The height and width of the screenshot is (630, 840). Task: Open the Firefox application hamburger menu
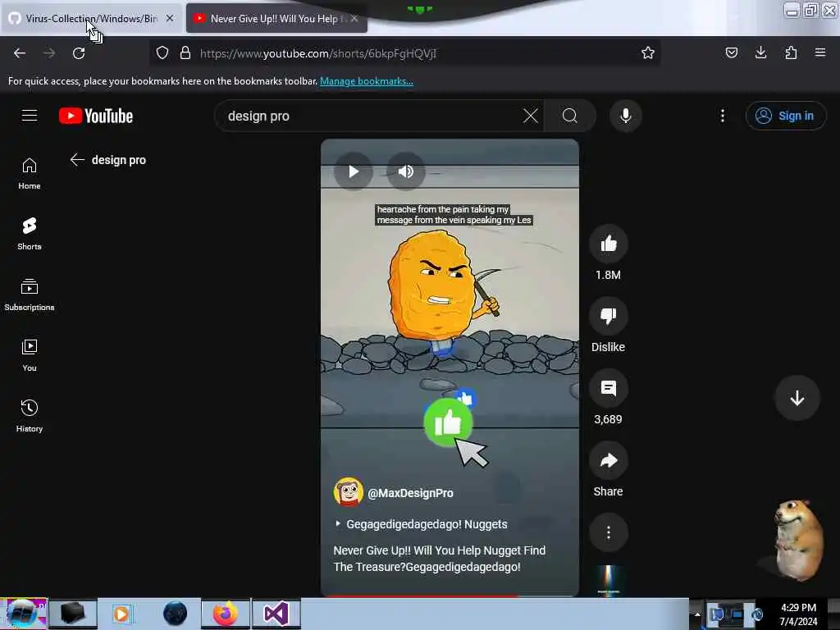pyautogui.click(x=820, y=52)
